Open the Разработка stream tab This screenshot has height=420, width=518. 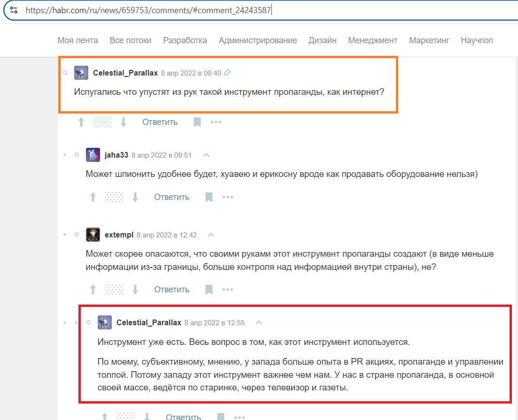coord(185,40)
